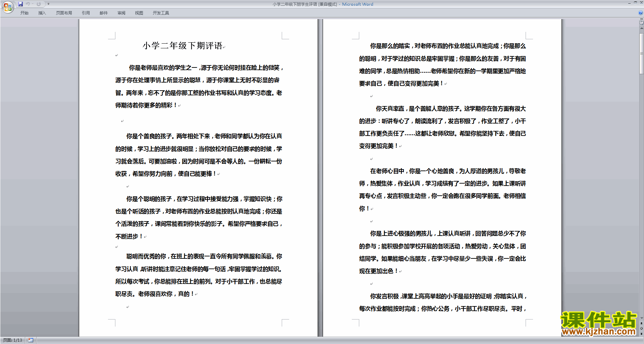Image resolution: width=644 pixels, height=344 pixels.
Task: Open the Select Browse Object button
Action: pyautogui.click(x=642, y=328)
